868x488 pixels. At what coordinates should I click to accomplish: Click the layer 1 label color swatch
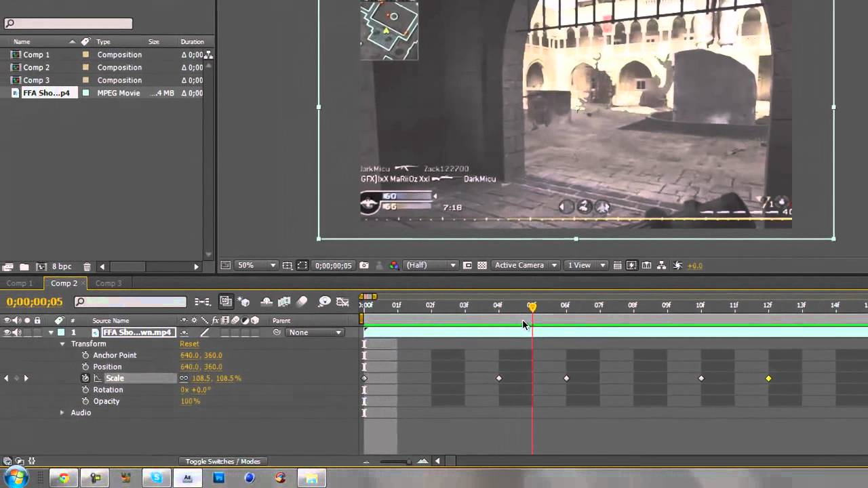pos(61,332)
